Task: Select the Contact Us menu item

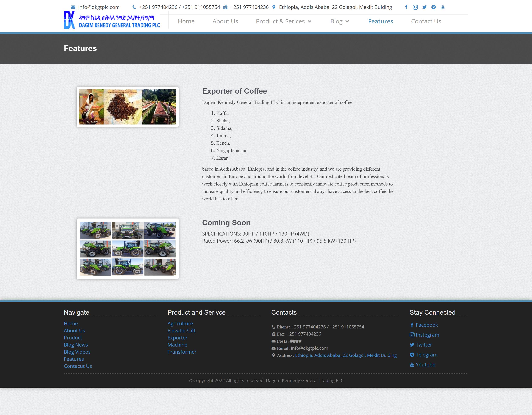Action: click(426, 21)
